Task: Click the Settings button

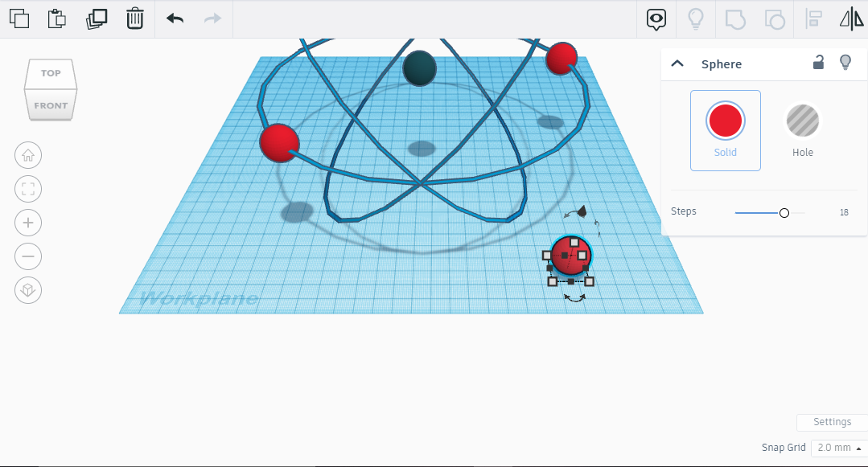Action: point(832,421)
